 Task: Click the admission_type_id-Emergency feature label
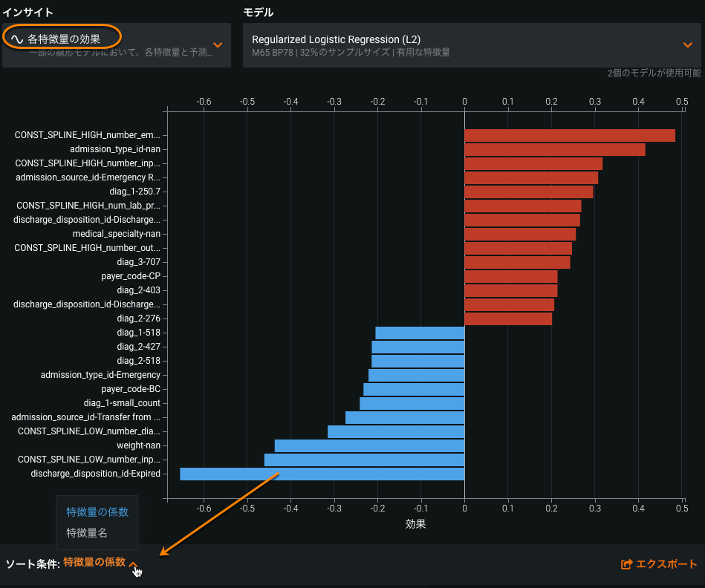(x=100, y=375)
